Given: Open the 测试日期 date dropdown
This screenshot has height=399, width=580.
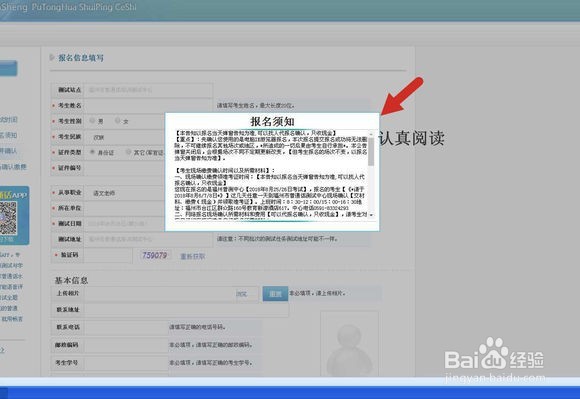Looking at the screenshot, I should (125, 223).
